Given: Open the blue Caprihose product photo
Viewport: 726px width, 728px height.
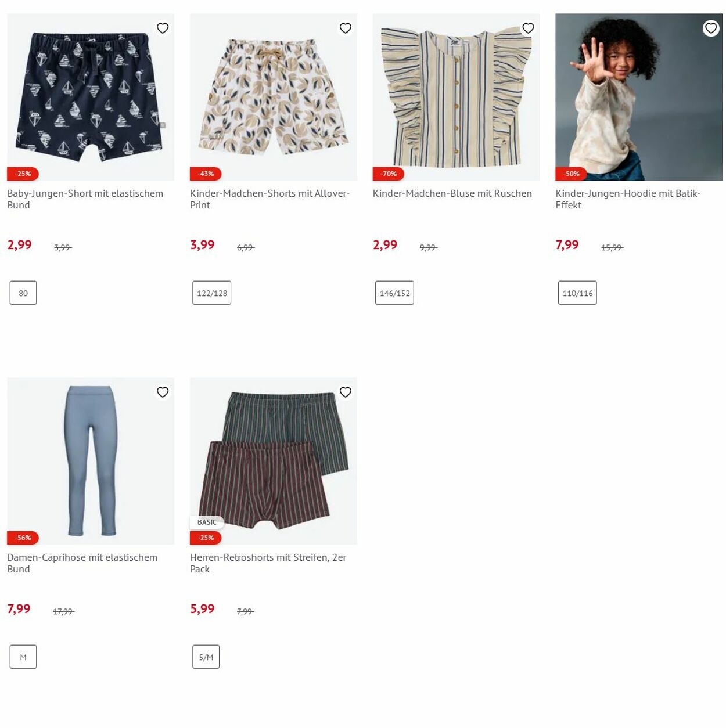Looking at the screenshot, I should tap(91, 461).
